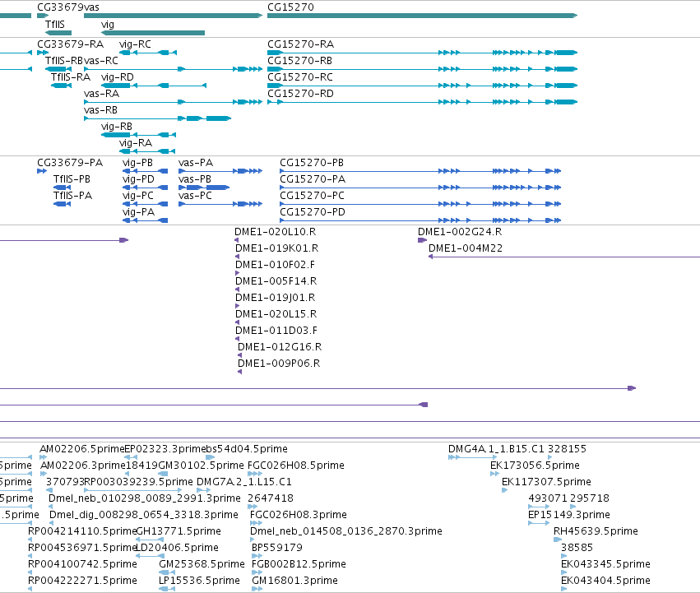Open the DME1-002G24.R clone label
Image resolution: width=700 pixels, height=593 pixels.
(460, 232)
